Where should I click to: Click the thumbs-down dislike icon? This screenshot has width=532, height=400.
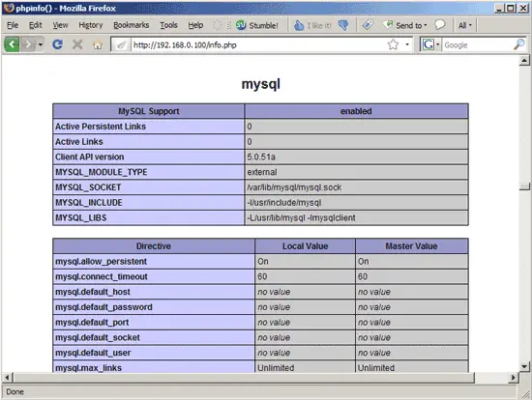click(343, 25)
